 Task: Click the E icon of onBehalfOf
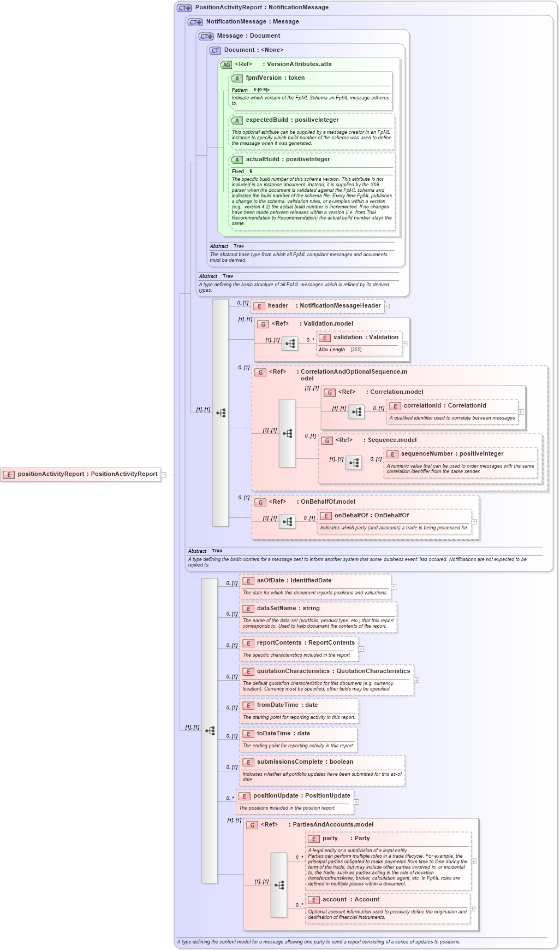coord(326,516)
